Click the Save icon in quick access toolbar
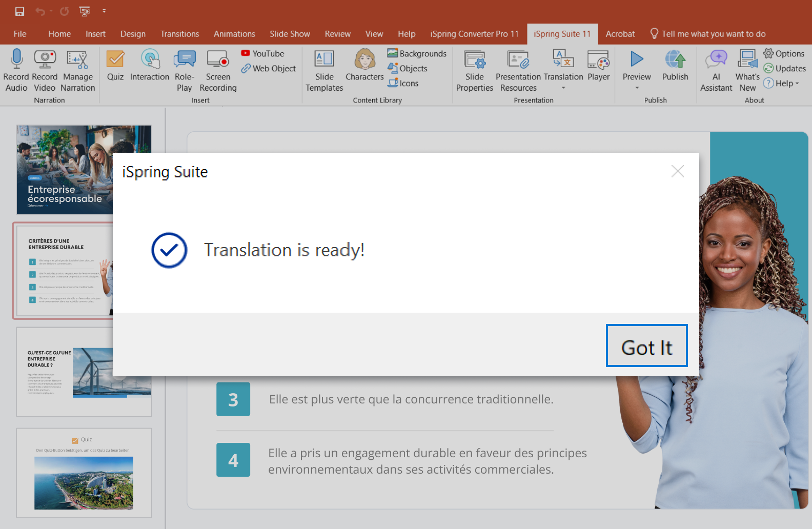The image size is (812, 529). click(x=19, y=11)
